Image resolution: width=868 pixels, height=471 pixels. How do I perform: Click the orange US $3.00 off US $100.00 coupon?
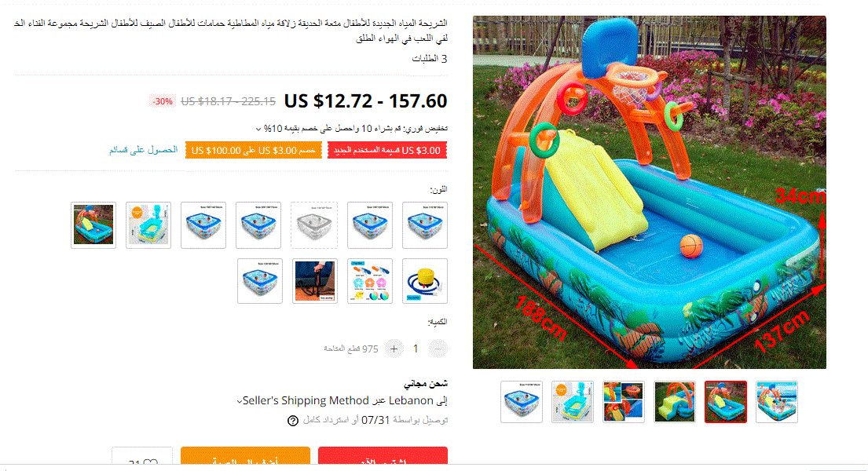[254, 151]
